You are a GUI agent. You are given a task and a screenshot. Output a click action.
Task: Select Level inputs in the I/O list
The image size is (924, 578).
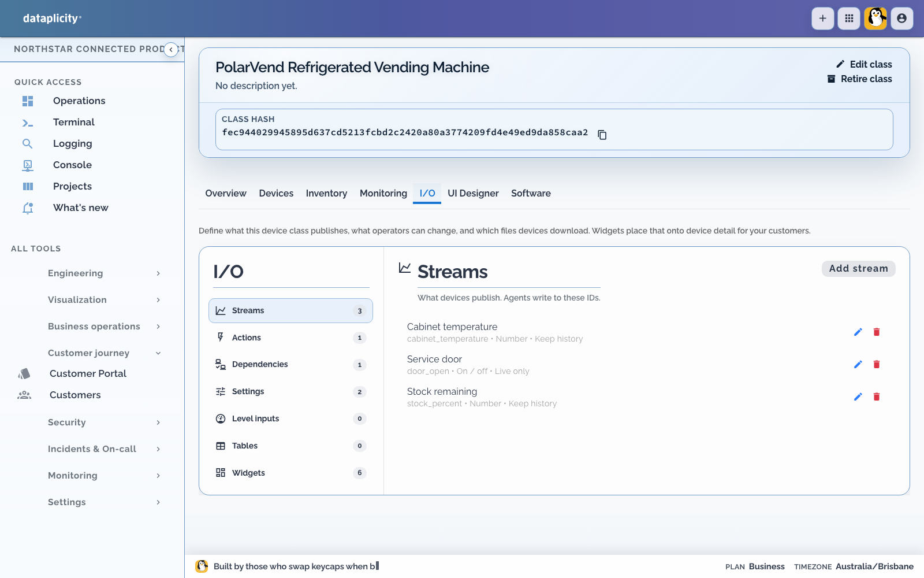(x=290, y=419)
